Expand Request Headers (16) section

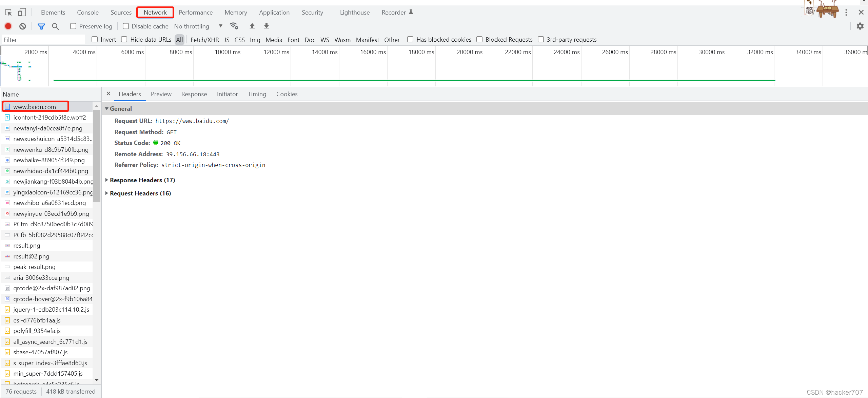point(140,193)
